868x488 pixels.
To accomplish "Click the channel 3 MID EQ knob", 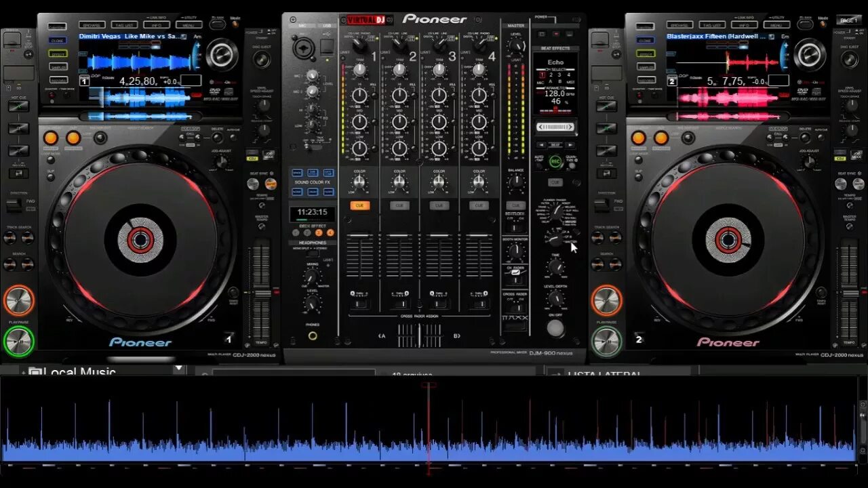I will pos(439,122).
